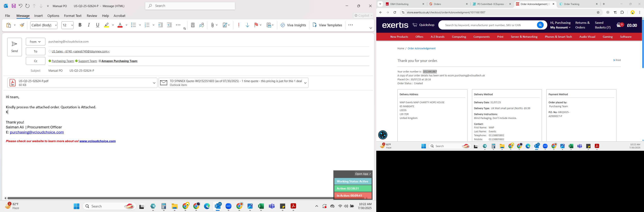Bookmark the page with the star icon
644x212 pixels.
(x=598, y=12)
